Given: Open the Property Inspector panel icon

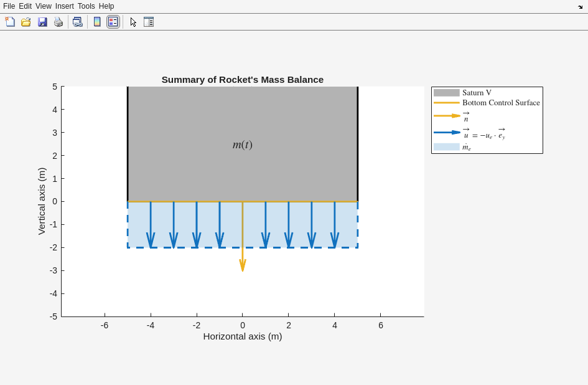Looking at the screenshot, I should tap(149, 22).
